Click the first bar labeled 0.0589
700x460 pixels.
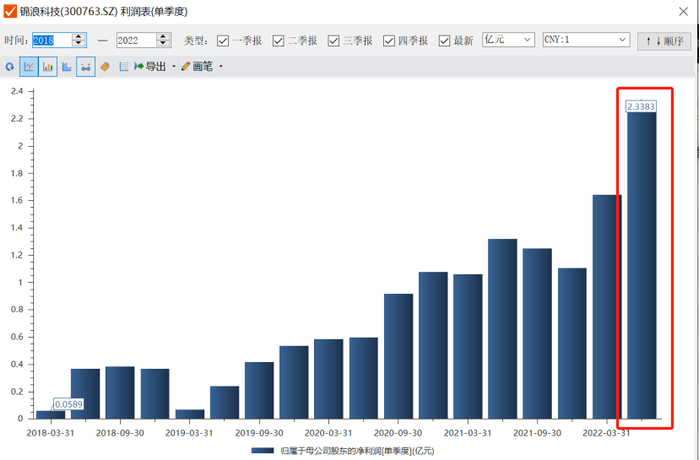(x=50, y=415)
